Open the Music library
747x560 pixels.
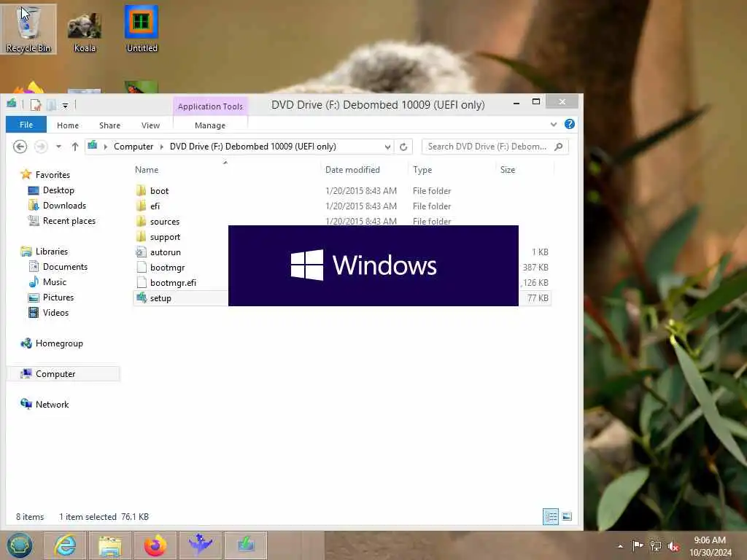tap(54, 282)
